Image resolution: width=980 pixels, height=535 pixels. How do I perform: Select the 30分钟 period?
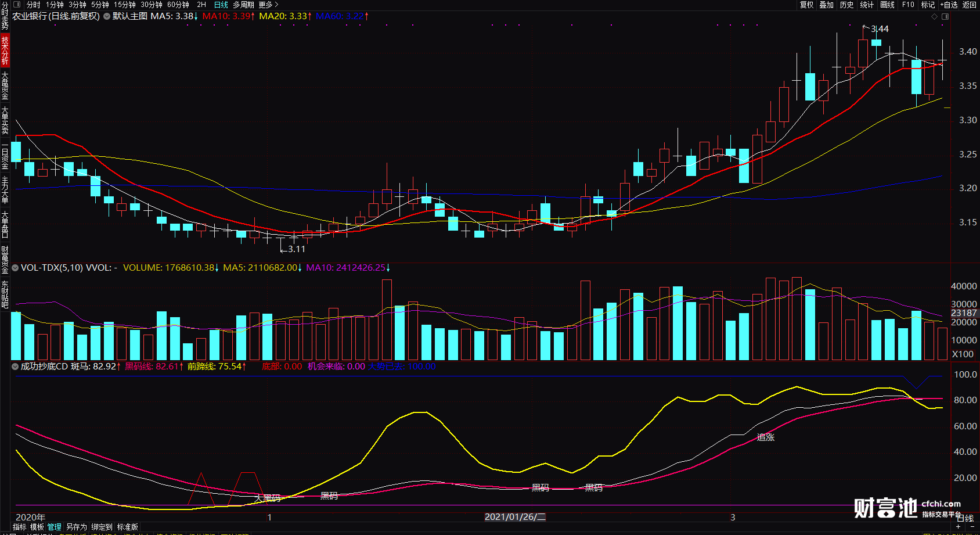click(x=152, y=5)
